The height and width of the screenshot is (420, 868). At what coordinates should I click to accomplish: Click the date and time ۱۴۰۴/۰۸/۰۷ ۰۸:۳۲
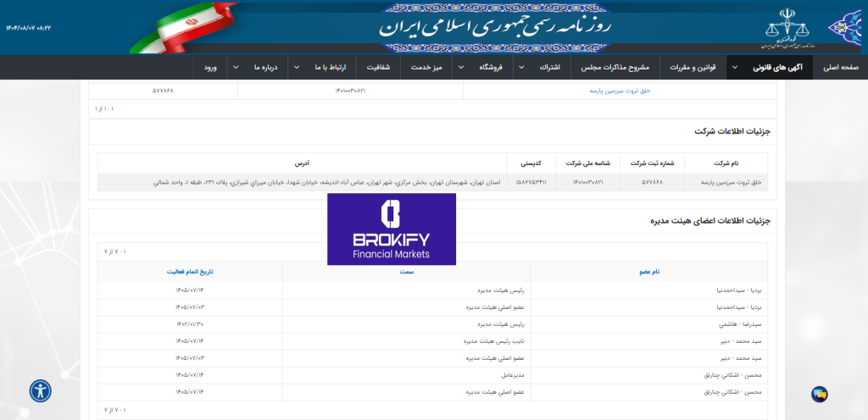(28, 28)
